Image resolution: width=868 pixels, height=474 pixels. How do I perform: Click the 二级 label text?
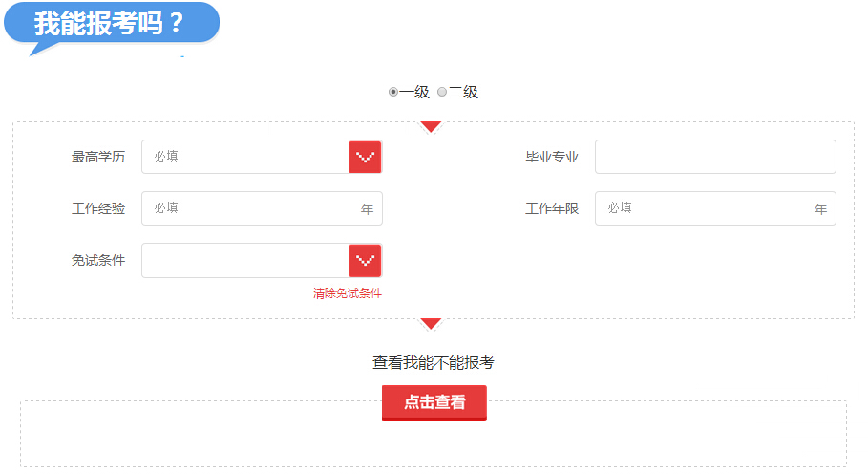pos(463,92)
